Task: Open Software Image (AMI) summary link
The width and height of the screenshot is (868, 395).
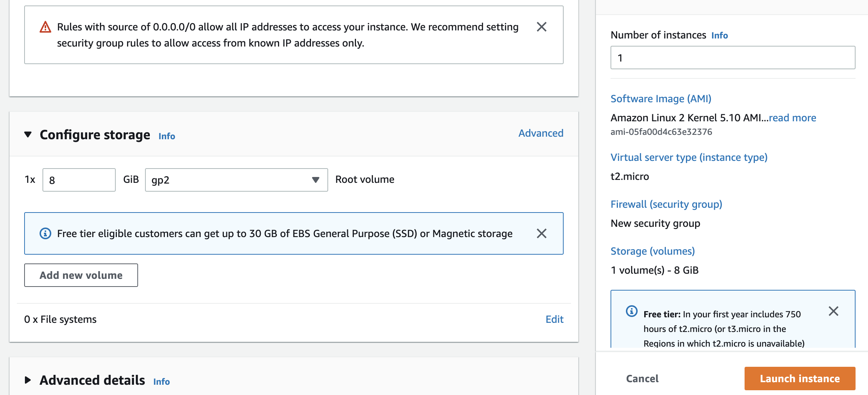Action: click(x=661, y=99)
